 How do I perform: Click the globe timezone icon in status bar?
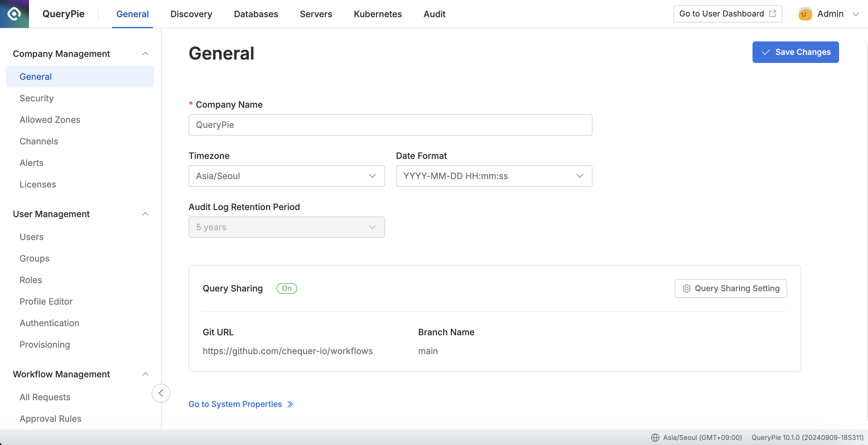click(x=655, y=437)
